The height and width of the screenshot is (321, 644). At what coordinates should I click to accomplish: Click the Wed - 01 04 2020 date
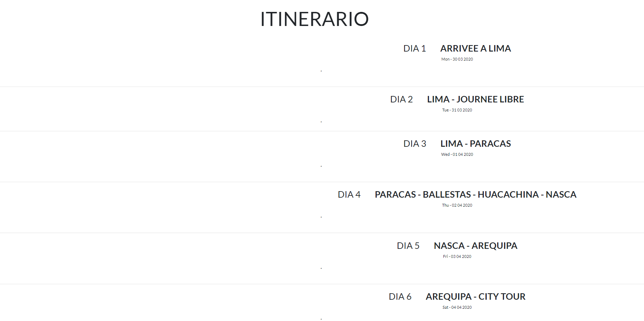click(457, 154)
